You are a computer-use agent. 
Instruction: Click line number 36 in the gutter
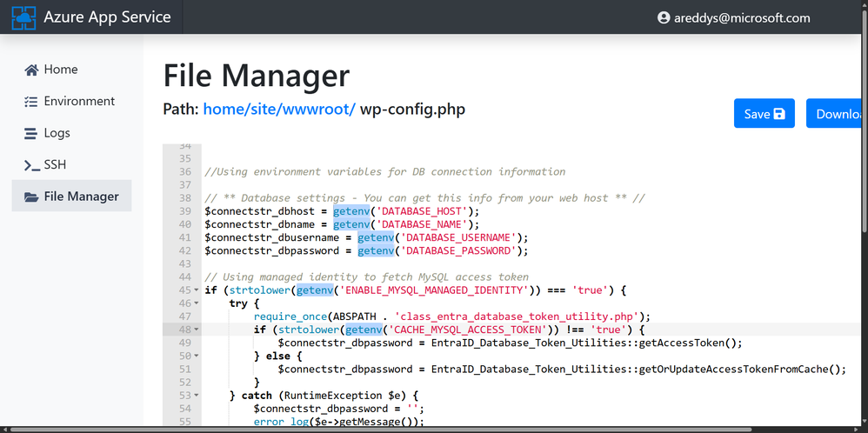(x=185, y=171)
